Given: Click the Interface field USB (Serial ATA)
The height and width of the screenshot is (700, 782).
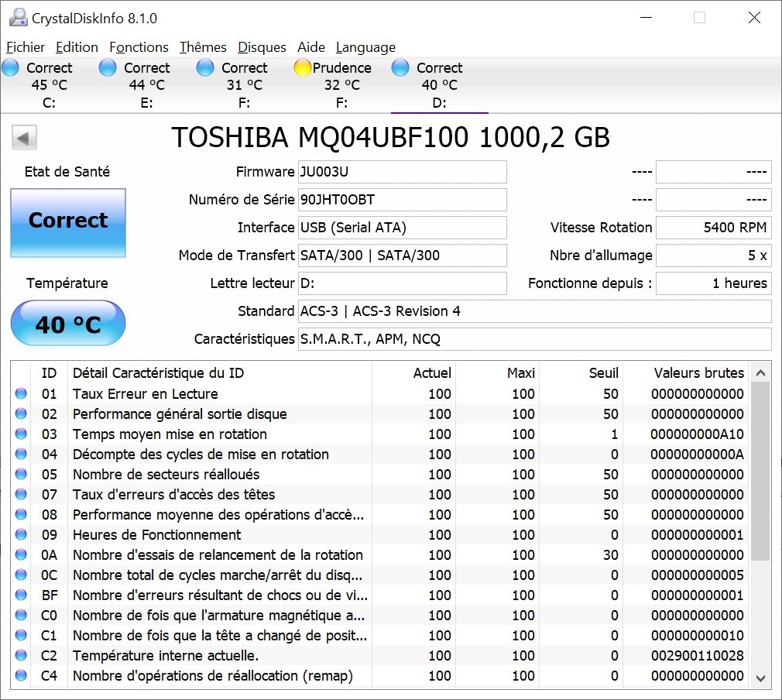Looking at the screenshot, I should tap(402, 228).
